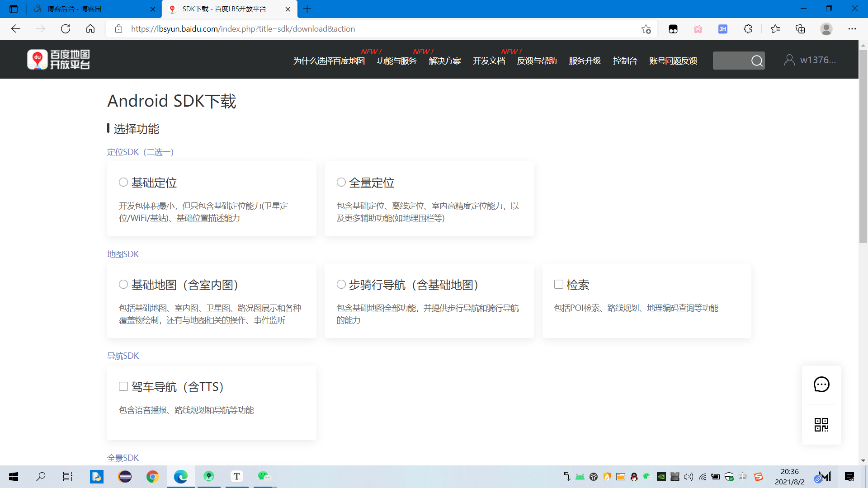Click the QR code icon

[821, 425]
